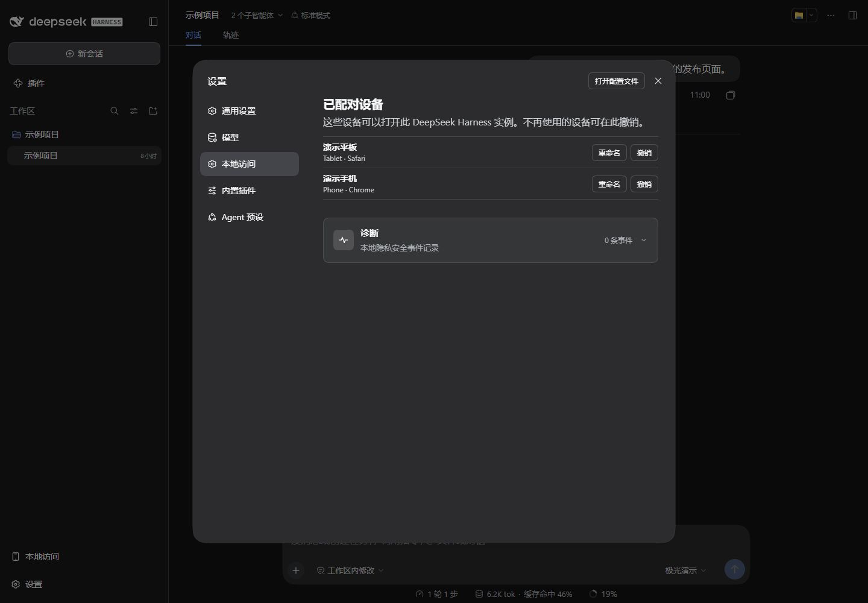Search the workspace with magnifier icon
868x603 pixels.
pos(115,111)
